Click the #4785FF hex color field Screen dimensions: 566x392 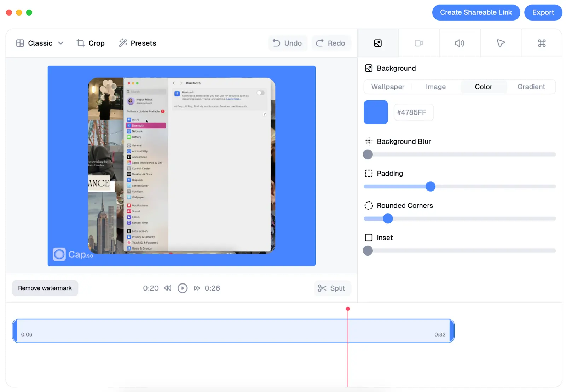coord(414,112)
